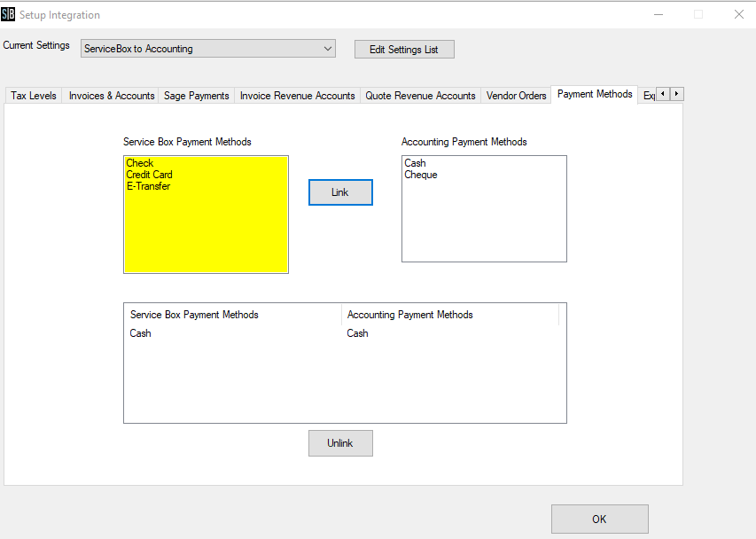This screenshot has width=756, height=539.
Task: Click the ServiceBox app icon in title bar
Action: (x=8, y=14)
